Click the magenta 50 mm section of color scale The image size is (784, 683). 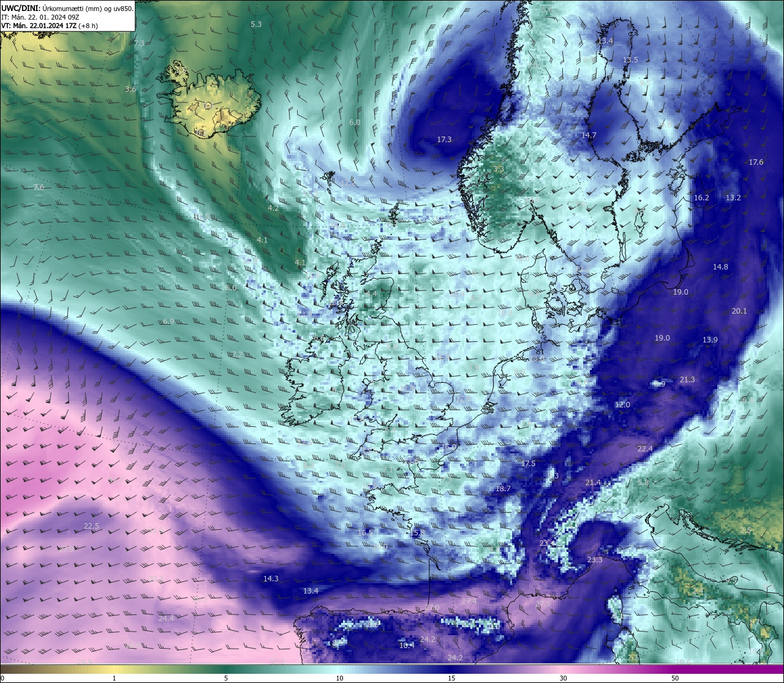tap(674, 669)
